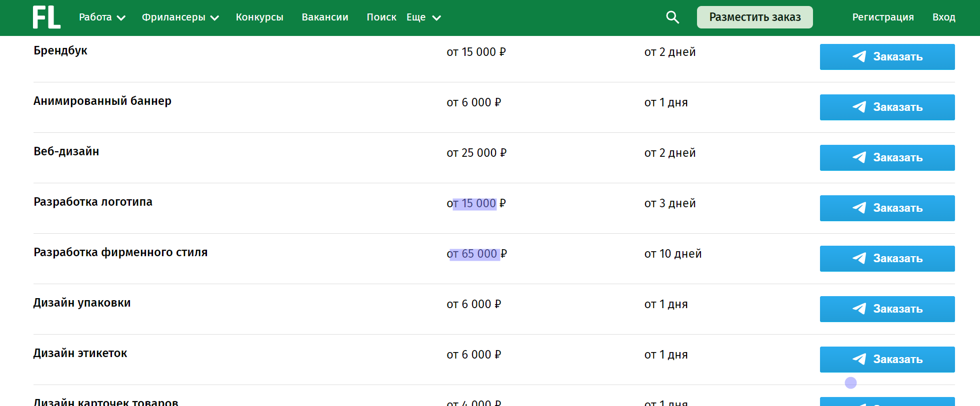Click paper plane icon for Разработка логотипа
This screenshot has height=406, width=980.
(x=859, y=208)
